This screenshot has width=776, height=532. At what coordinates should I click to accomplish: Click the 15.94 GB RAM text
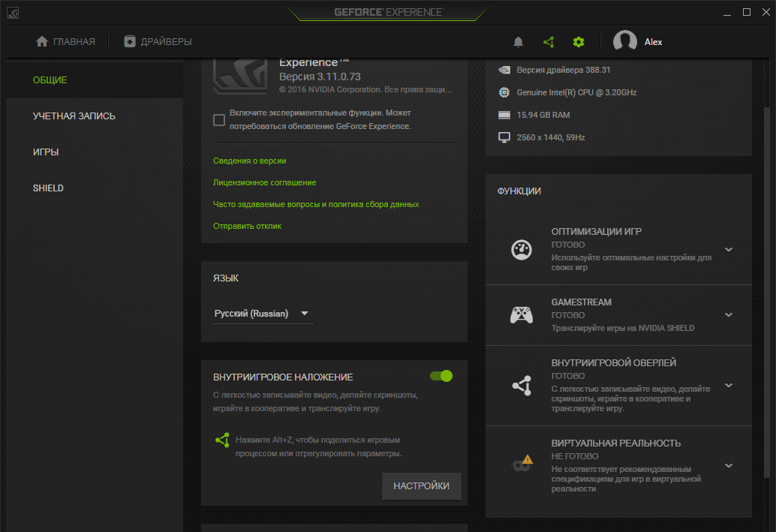click(x=543, y=115)
